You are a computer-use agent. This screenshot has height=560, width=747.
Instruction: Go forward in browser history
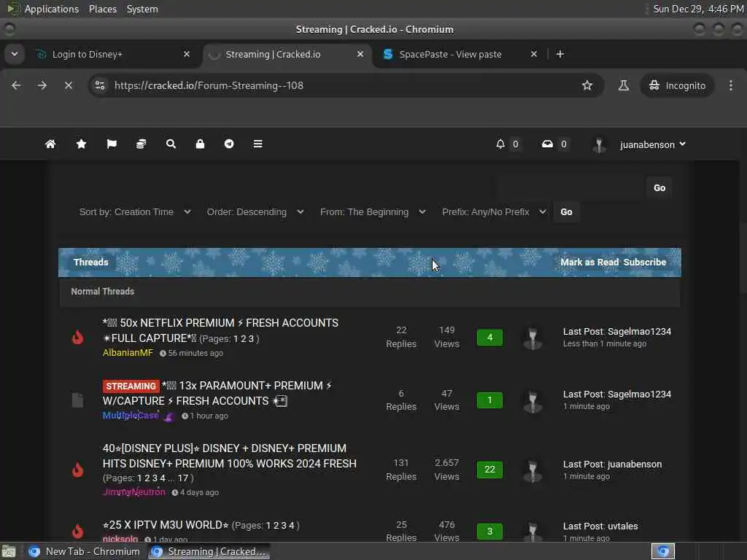(42, 85)
